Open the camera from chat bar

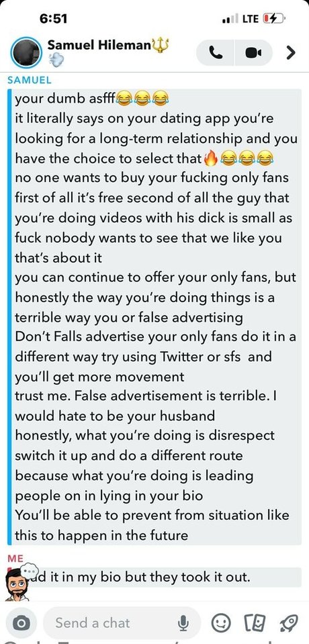click(21, 623)
